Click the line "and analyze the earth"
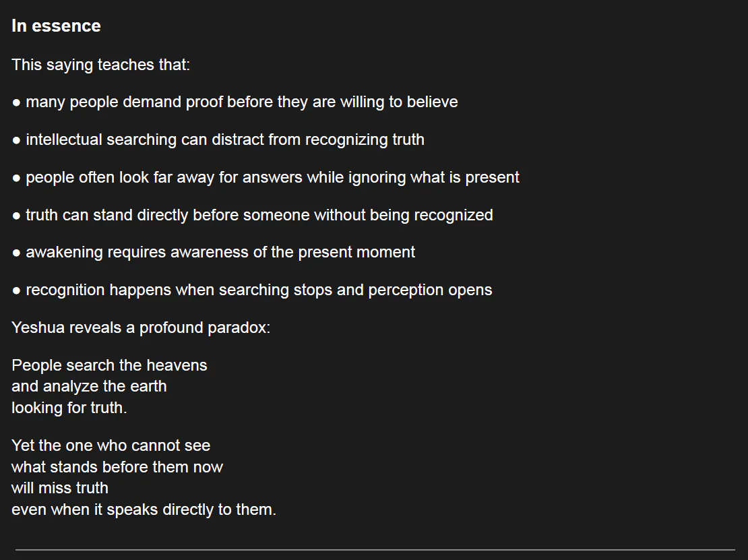Viewport: 748px width, 560px height. (x=89, y=386)
